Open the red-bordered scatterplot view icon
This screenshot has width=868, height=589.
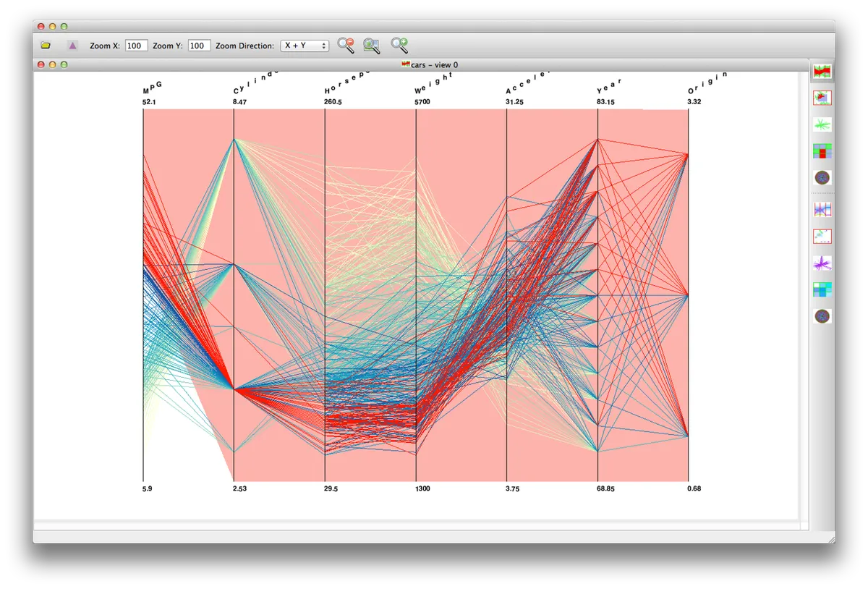click(x=822, y=98)
